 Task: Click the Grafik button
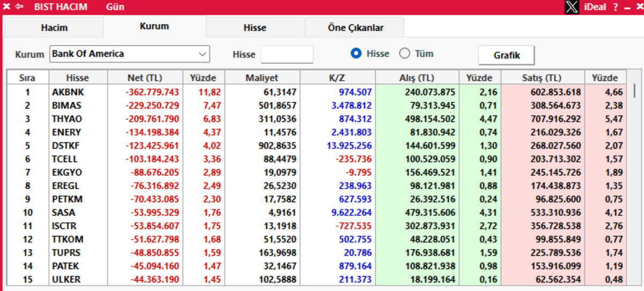[507, 55]
